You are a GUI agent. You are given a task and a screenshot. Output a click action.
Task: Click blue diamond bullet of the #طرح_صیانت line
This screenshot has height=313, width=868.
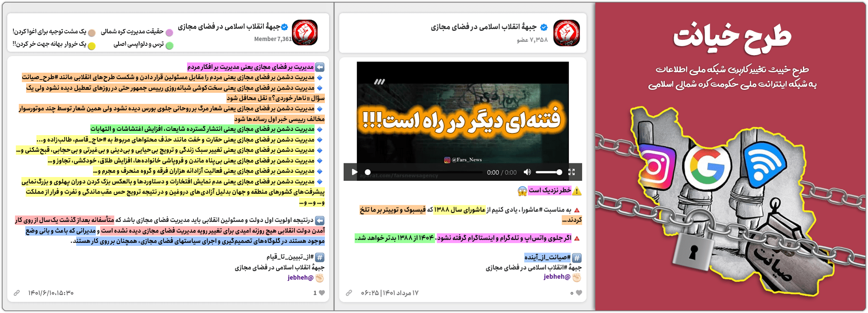(320, 78)
